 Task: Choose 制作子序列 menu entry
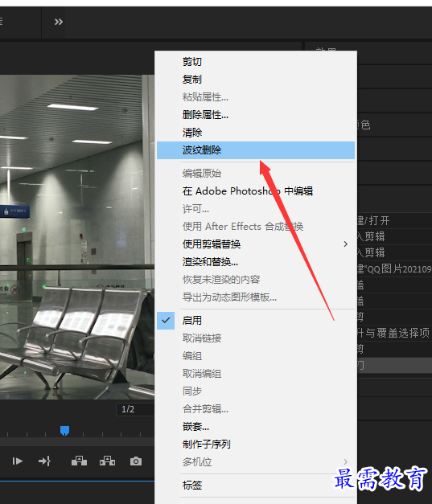click(256, 445)
